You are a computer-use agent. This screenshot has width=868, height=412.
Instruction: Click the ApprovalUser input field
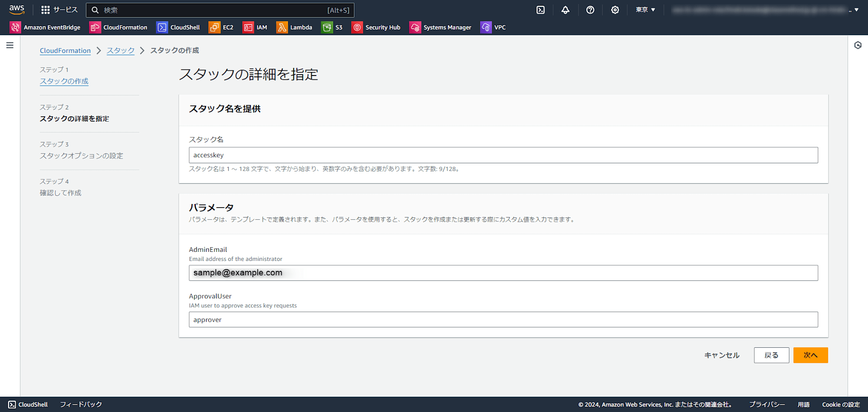click(503, 320)
